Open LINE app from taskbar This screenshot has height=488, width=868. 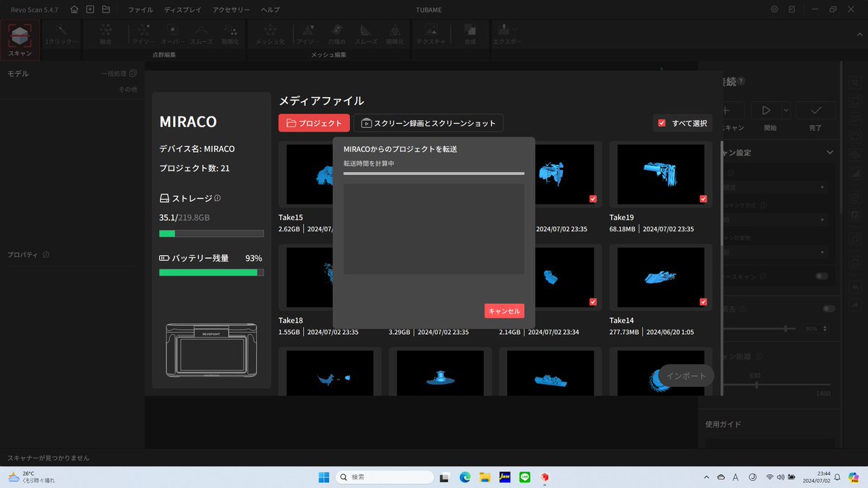pyautogui.click(x=525, y=477)
